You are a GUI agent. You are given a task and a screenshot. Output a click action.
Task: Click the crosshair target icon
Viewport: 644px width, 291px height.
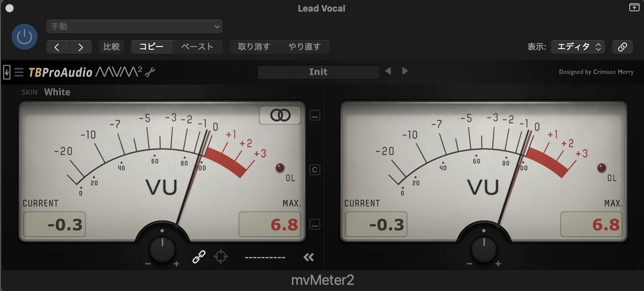pyautogui.click(x=220, y=257)
